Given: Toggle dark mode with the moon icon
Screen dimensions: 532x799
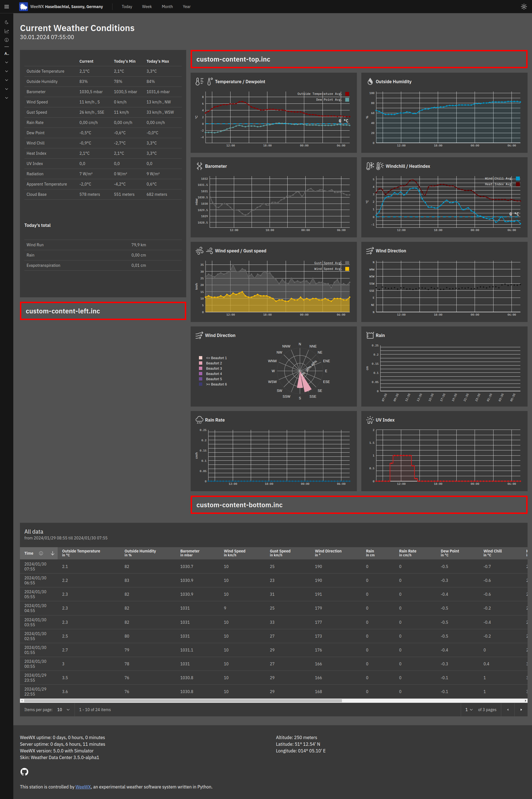Looking at the screenshot, I should pos(6,22).
